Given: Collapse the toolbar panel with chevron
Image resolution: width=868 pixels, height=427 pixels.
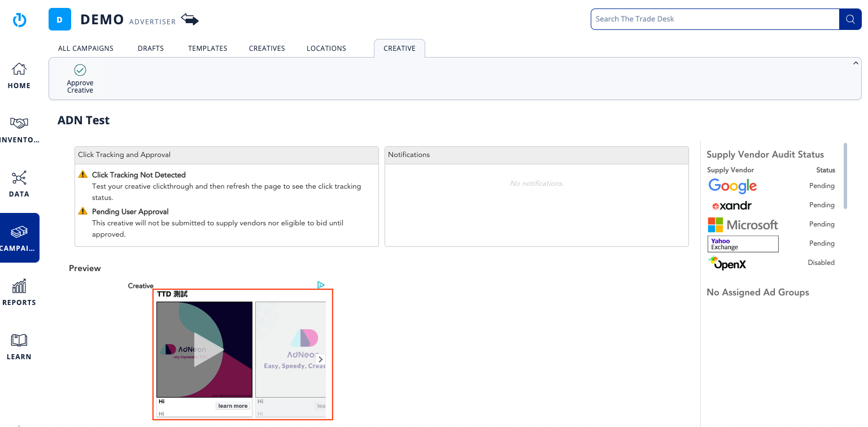Looking at the screenshot, I should pyautogui.click(x=856, y=63).
